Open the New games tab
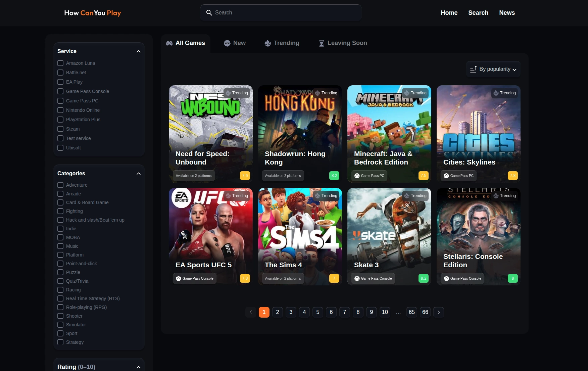The height and width of the screenshot is (371, 588). [235, 43]
